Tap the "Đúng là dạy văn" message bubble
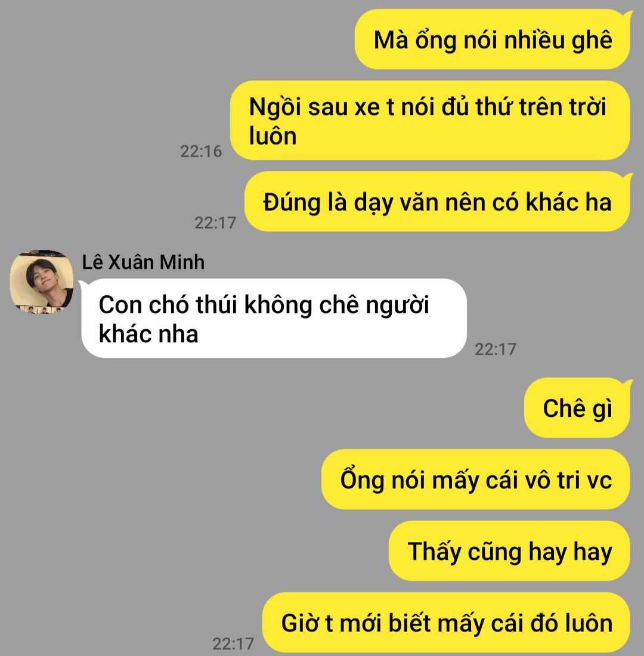This screenshot has height=656, width=644. pos(437,201)
